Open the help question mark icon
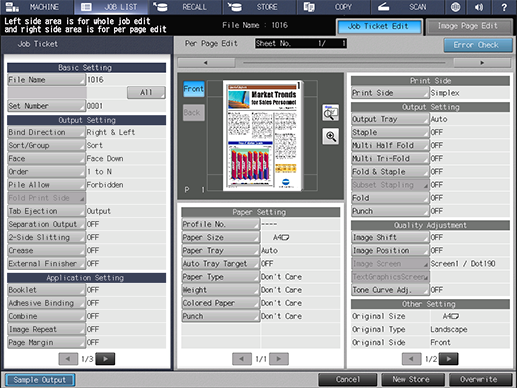The height and width of the screenshot is (388, 517). coord(504,7)
